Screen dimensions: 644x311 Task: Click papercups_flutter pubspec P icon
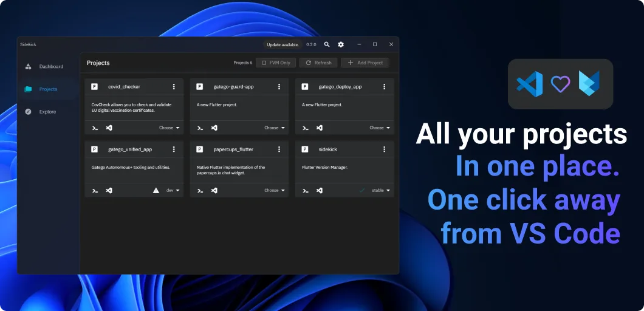click(200, 149)
